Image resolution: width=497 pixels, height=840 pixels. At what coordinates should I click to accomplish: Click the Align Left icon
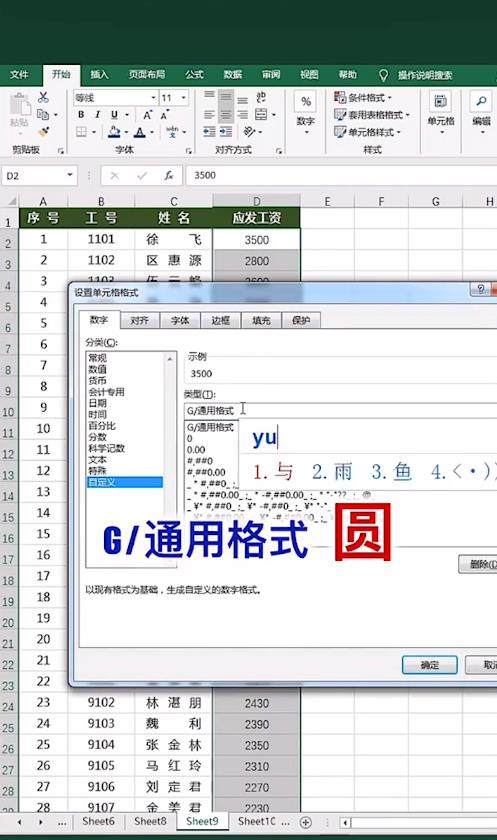pyautogui.click(x=209, y=115)
